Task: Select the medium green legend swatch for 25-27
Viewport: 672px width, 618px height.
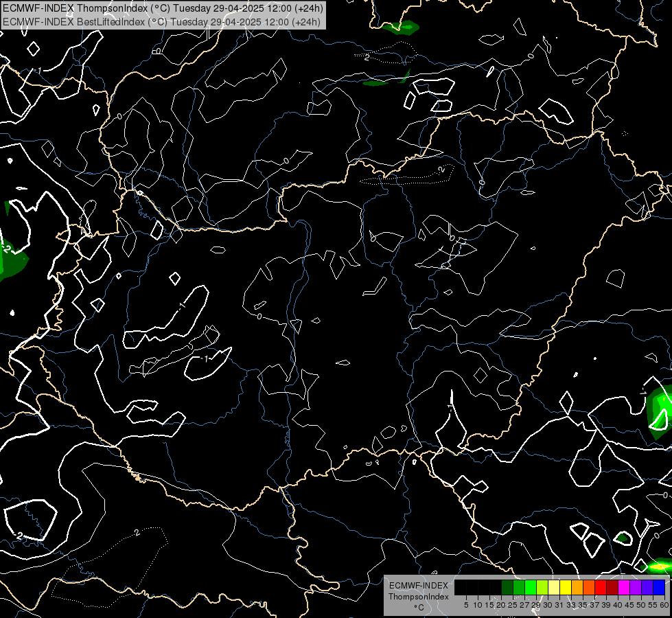Action: tap(519, 587)
